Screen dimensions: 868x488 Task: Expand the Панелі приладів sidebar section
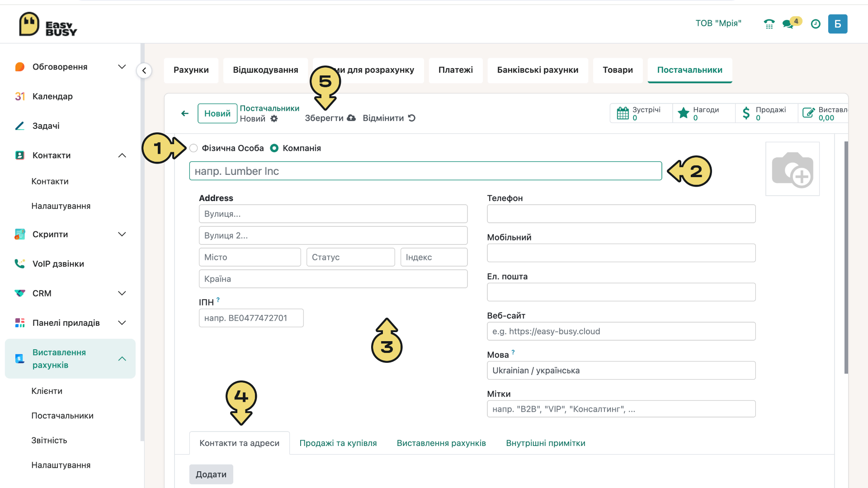tap(122, 323)
